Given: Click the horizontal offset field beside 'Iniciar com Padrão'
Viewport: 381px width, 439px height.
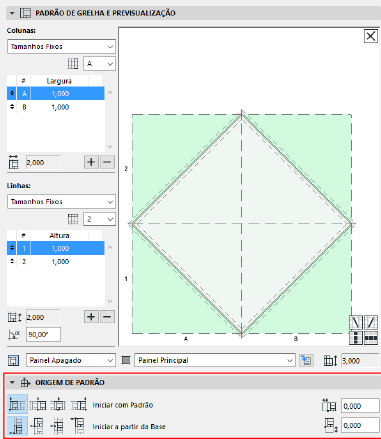Looking at the screenshot, I should [360, 406].
